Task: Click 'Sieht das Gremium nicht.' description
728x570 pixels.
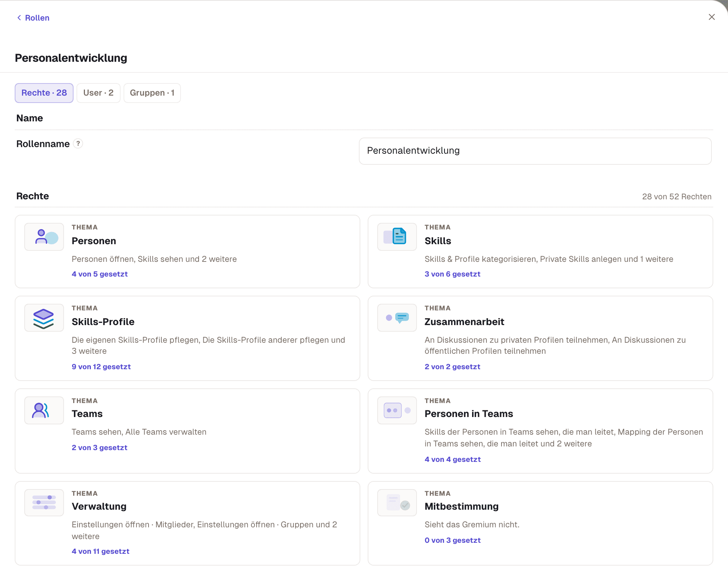Action: pos(472,525)
